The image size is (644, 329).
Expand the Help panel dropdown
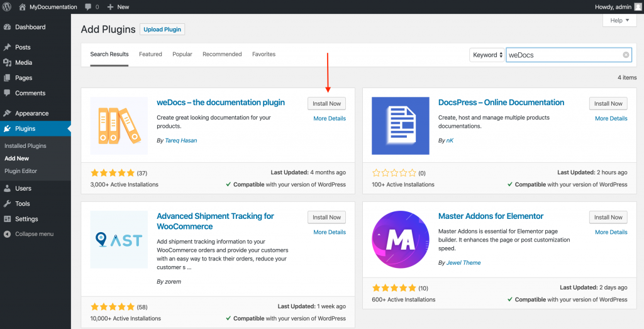(619, 20)
